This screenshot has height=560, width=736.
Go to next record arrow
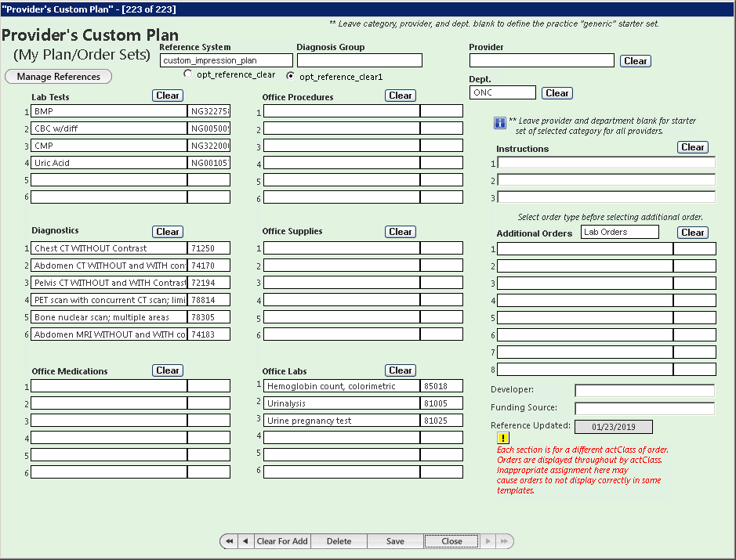pos(488,541)
